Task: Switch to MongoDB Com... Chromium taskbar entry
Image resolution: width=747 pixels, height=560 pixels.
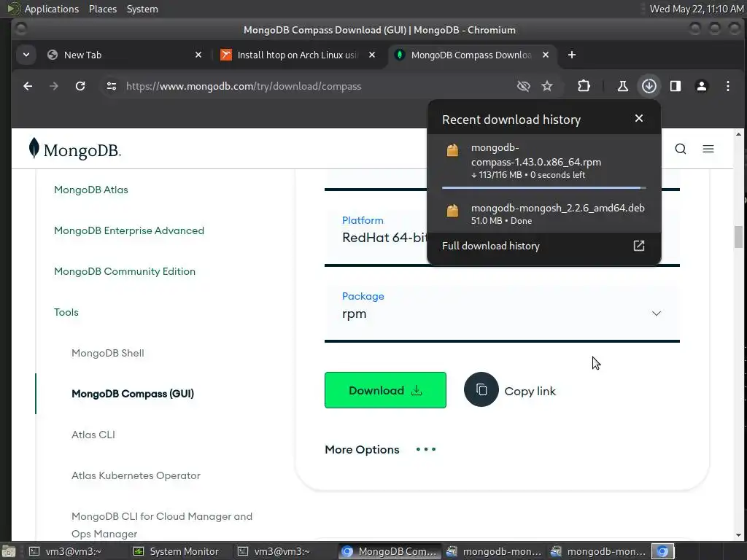Action: point(390,551)
